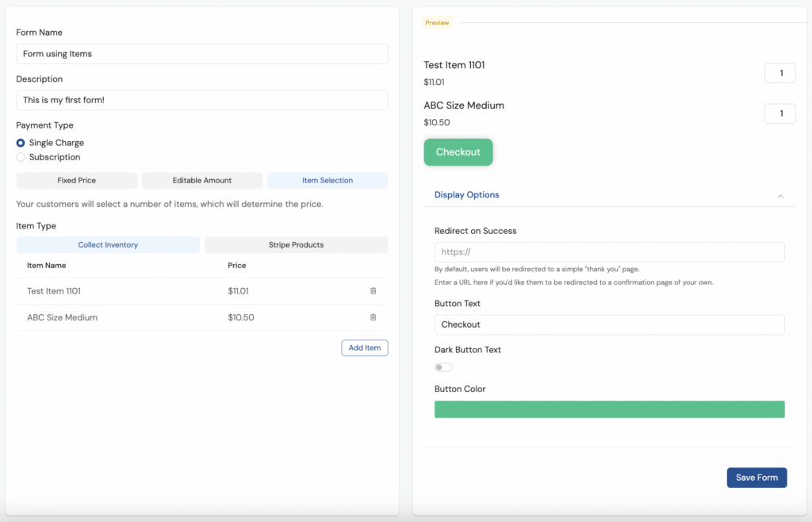This screenshot has width=812, height=522.
Task: Delete Test Item 1101 using its trash icon
Action: (x=373, y=291)
